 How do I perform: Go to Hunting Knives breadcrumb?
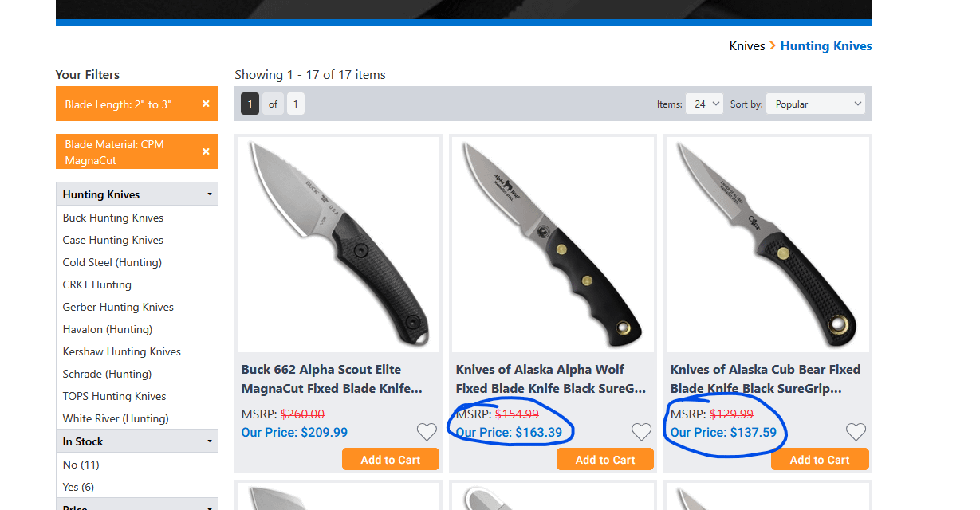point(826,46)
